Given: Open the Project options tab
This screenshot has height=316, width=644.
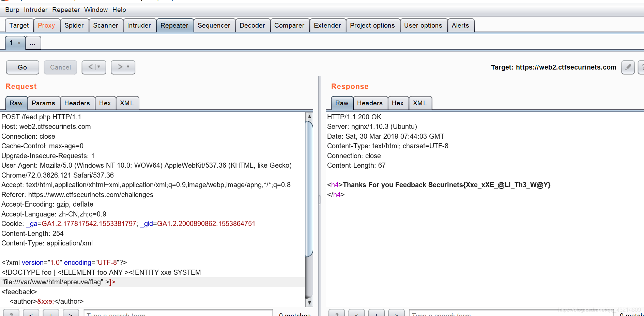Looking at the screenshot, I should coord(372,26).
